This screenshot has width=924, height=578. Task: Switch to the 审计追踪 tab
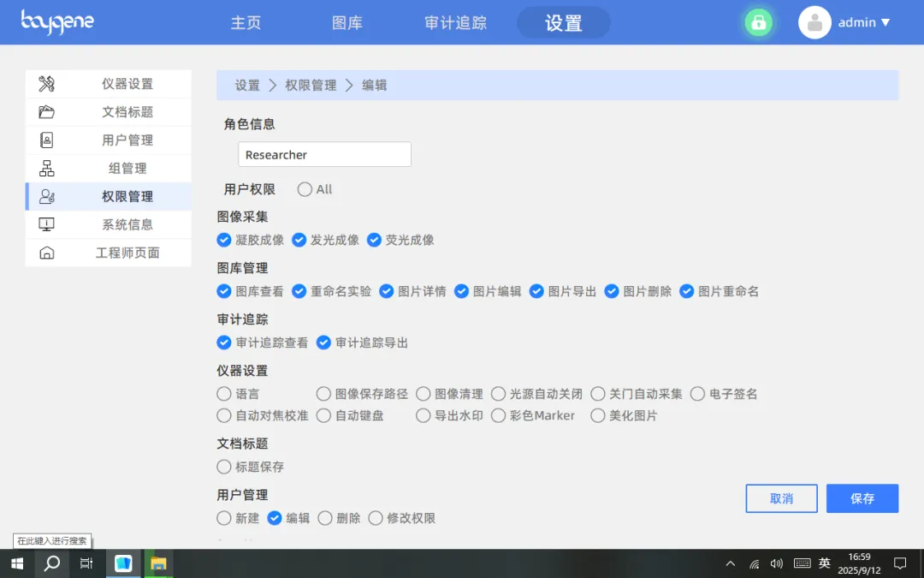pos(455,23)
